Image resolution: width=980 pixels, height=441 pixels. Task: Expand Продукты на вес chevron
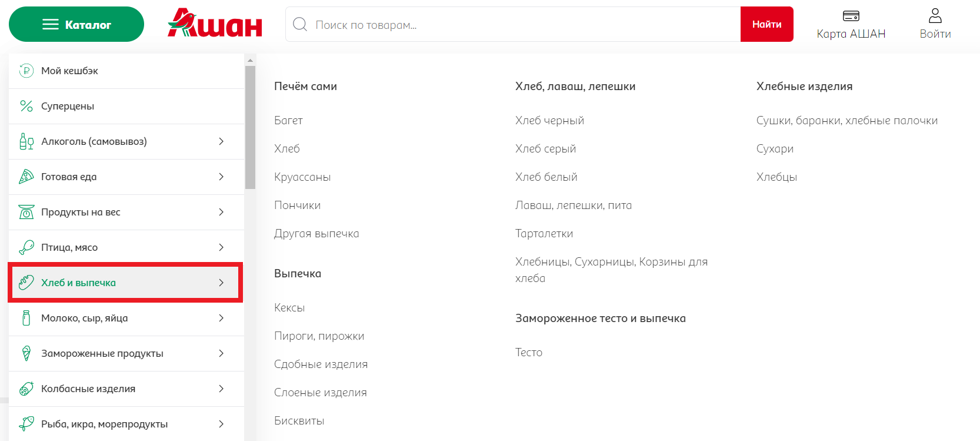coord(221,212)
